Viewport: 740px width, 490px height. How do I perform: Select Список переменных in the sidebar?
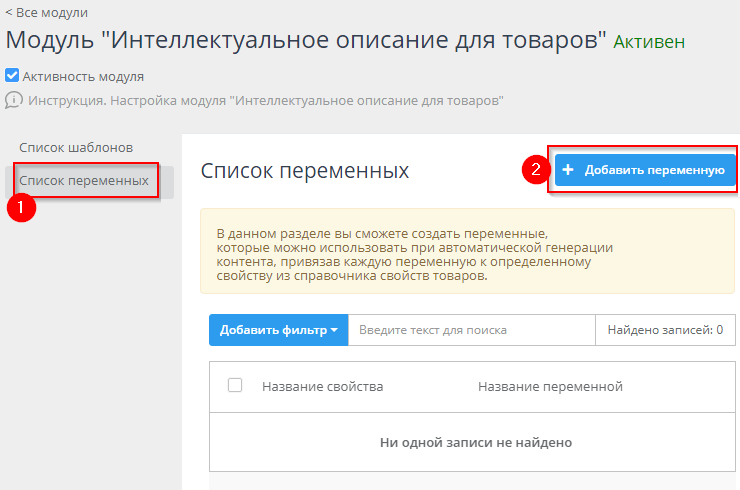point(84,181)
